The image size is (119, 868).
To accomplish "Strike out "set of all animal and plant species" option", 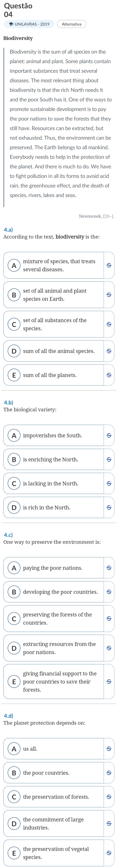I will point(109,295).
